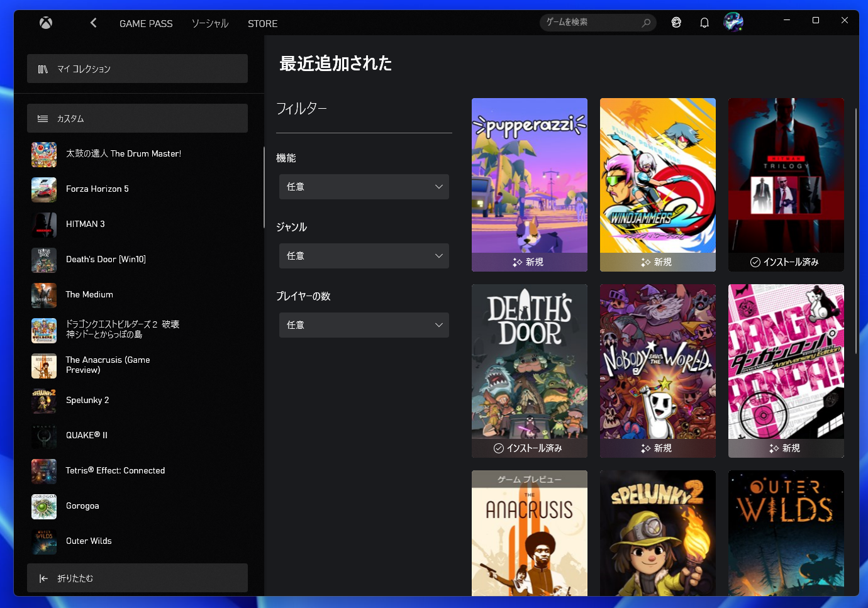
Task: Focus the ゲームを検索 search field
Action: tap(598, 23)
